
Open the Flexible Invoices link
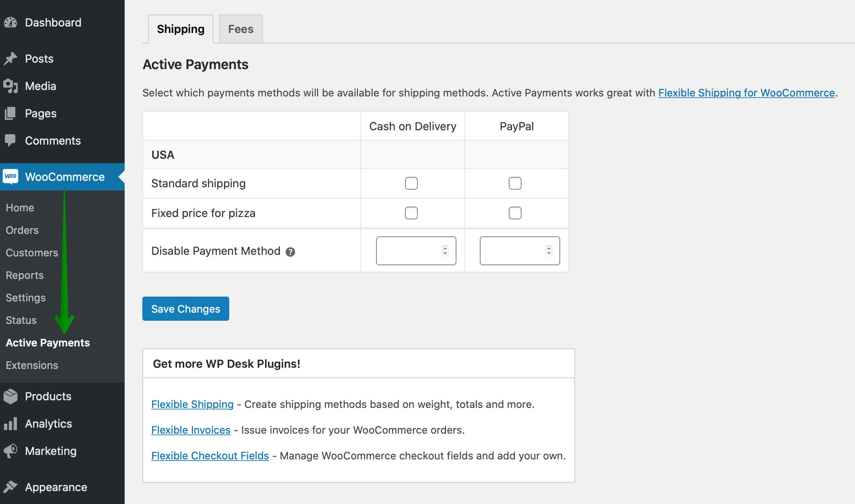point(191,430)
